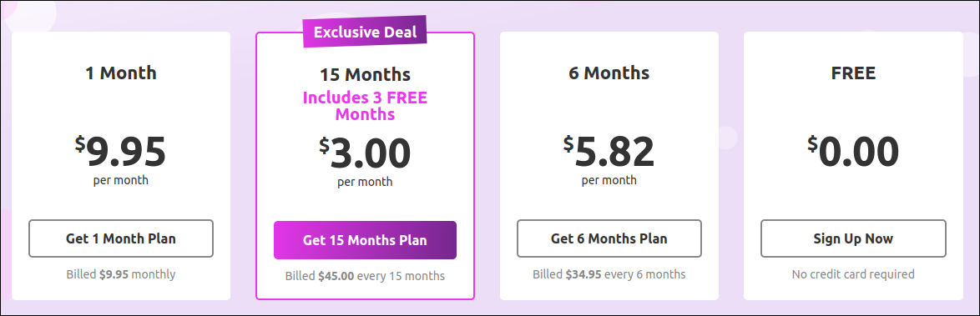Click the Includes 3 FREE Months text
Screen dimensions: 980x316
tap(365, 106)
